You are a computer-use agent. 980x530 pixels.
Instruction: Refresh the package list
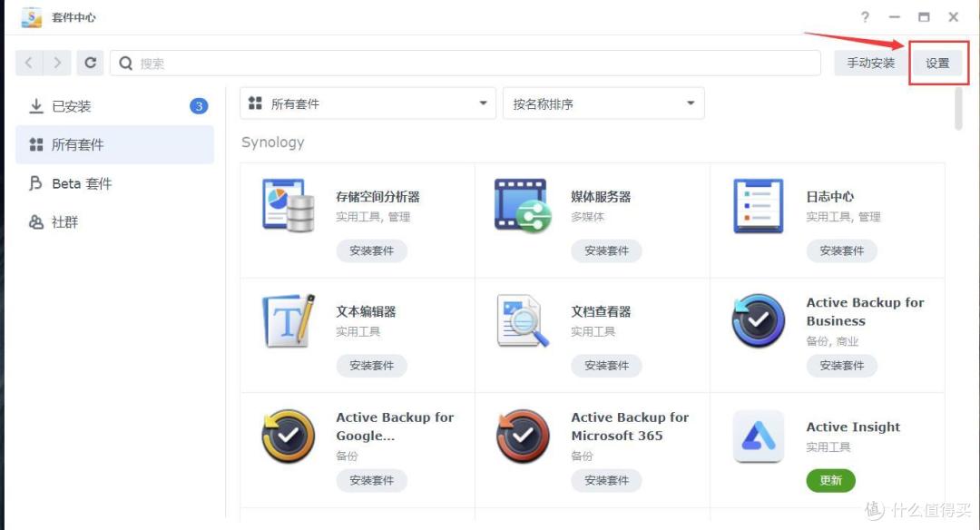[91, 63]
